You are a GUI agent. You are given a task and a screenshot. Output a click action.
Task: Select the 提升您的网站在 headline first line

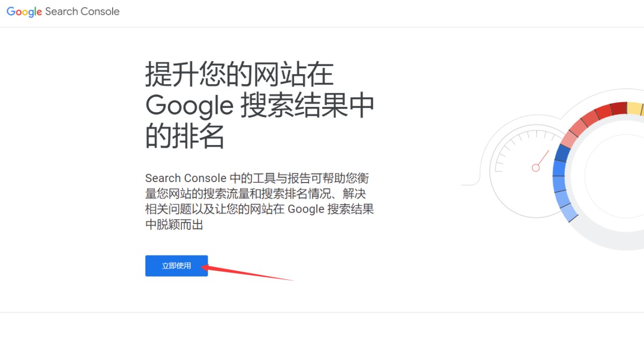pos(239,75)
